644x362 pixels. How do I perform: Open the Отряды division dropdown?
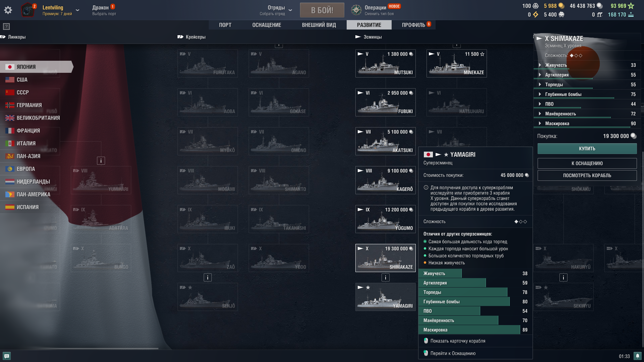pos(276,10)
